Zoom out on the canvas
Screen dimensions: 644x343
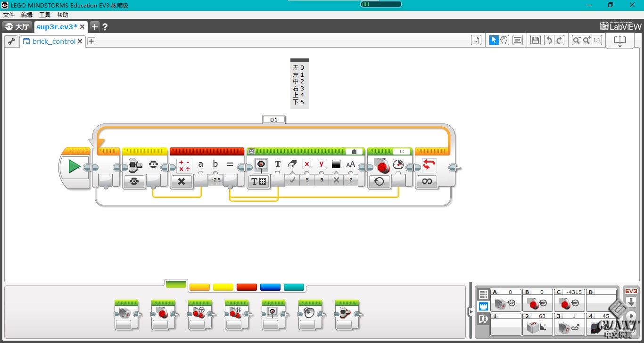tap(577, 41)
